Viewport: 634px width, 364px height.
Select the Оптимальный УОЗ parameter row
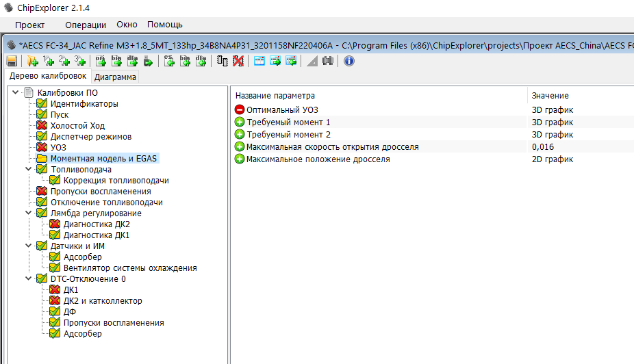click(x=282, y=109)
